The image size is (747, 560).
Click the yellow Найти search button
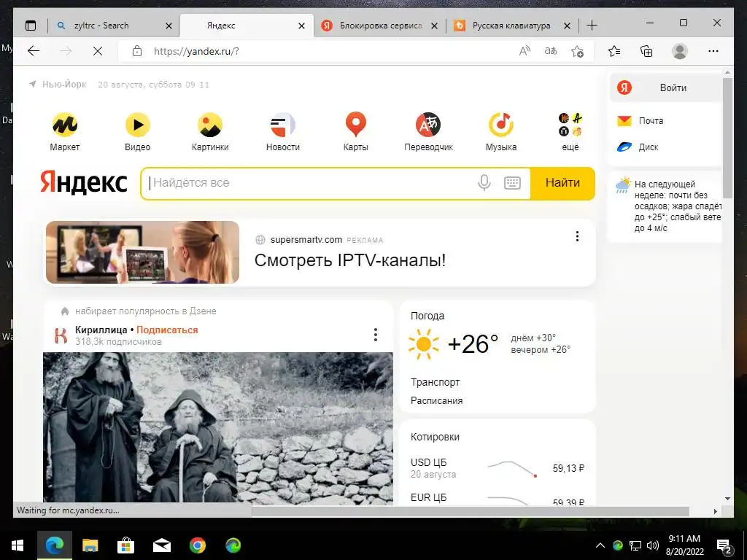coord(562,183)
